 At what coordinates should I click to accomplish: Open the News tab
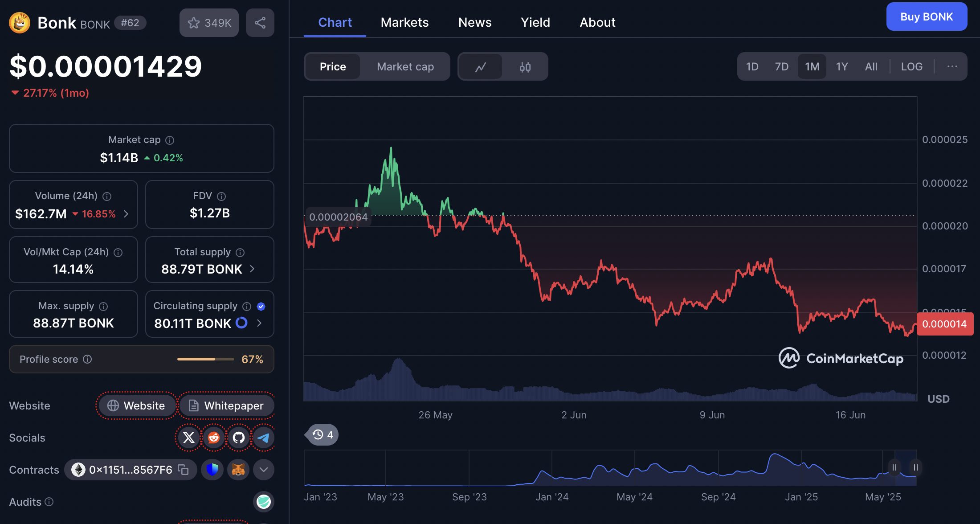coord(475,22)
